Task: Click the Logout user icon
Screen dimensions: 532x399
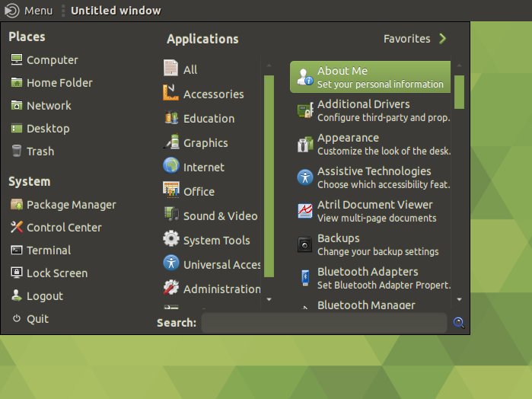Action: coord(16,295)
